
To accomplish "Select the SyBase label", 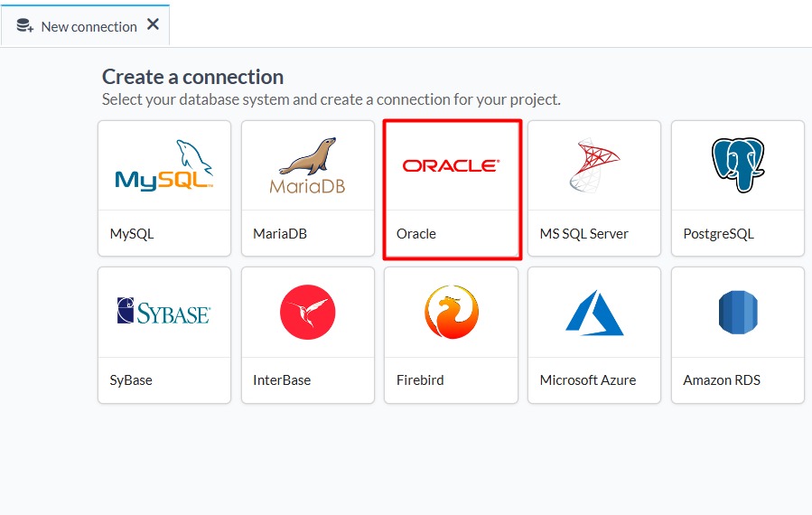I will [x=130, y=380].
